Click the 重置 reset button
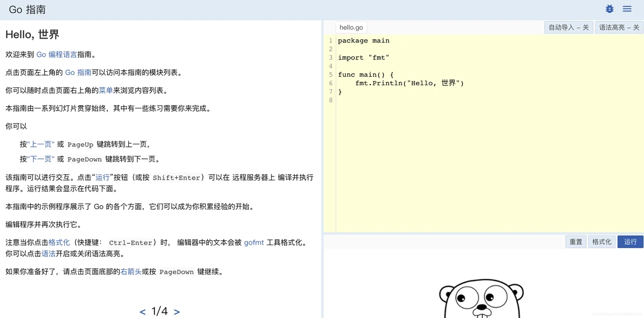Screen dimensions: 644x318 (x=576, y=242)
